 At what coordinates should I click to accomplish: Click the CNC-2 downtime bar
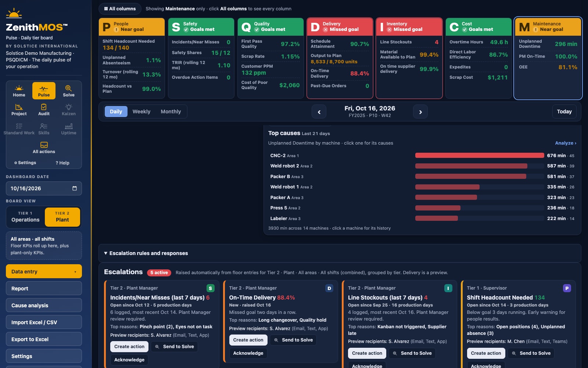coord(480,156)
